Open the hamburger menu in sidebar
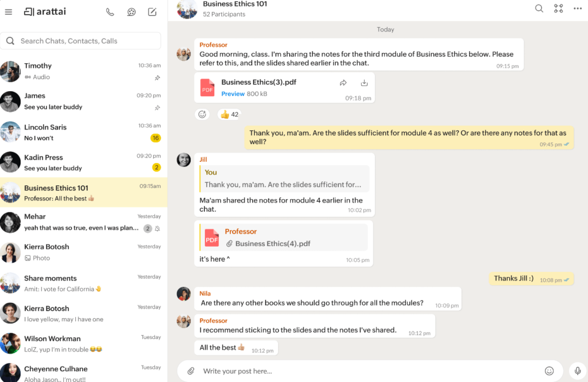This screenshot has height=382, width=588. click(8, 12)
